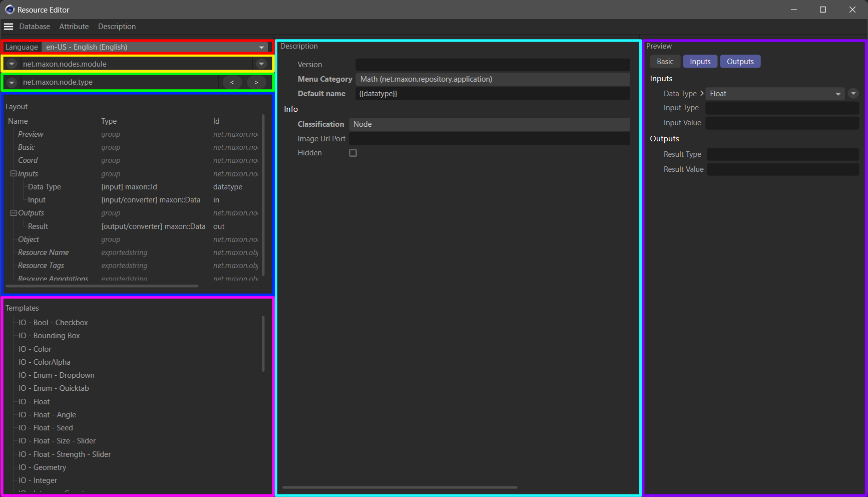Click the Resource Editor app icon
The width and height of the screenshot is (868, 497).
(x=10, y=10)
